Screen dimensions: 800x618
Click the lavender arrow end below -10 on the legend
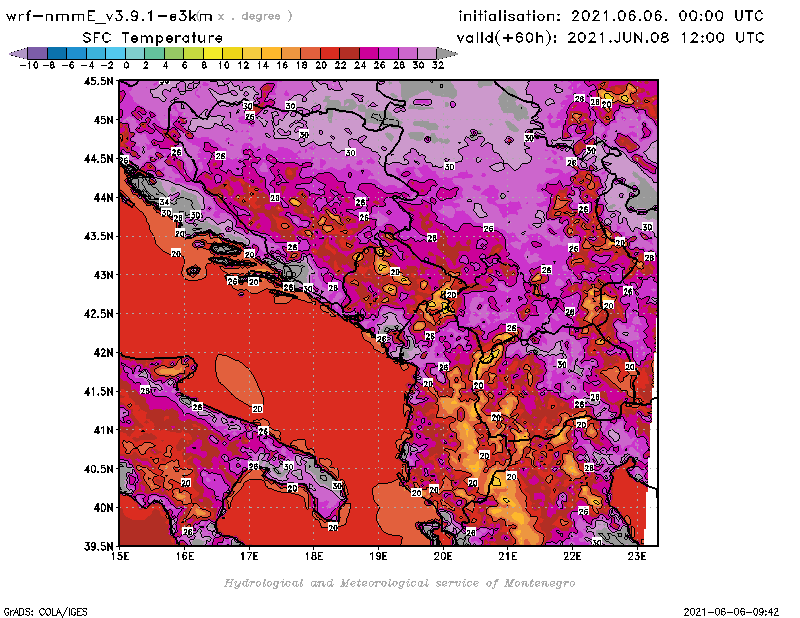coord(19,53)
